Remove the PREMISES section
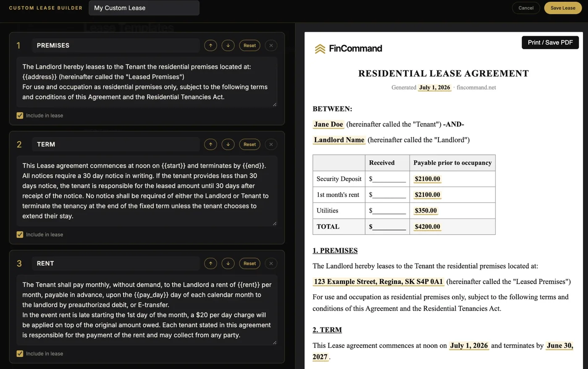 coord(271,45)
